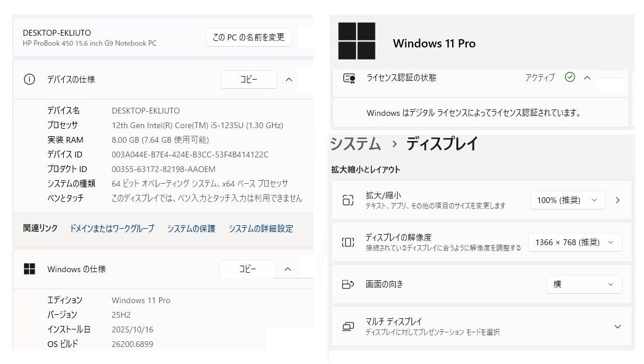Select the OS build 26200.6899

coord(132,344)
